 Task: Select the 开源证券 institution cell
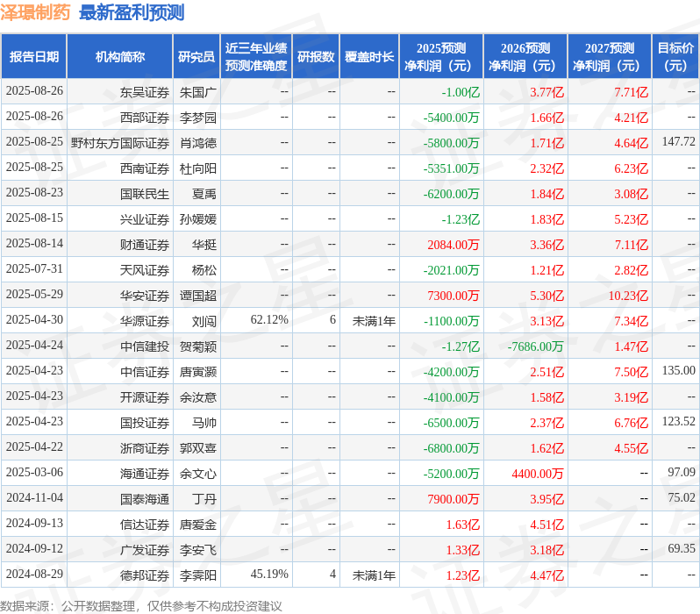click(119, 397)
